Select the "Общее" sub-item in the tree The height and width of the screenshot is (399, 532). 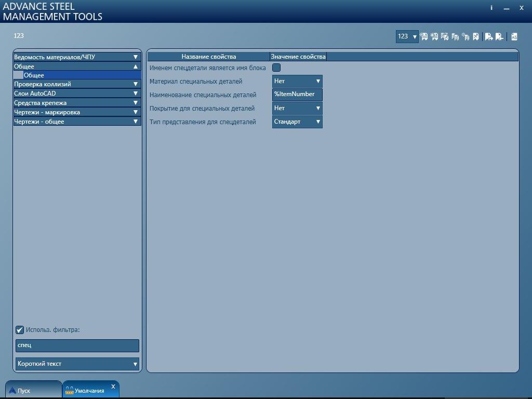click(34, 75)
